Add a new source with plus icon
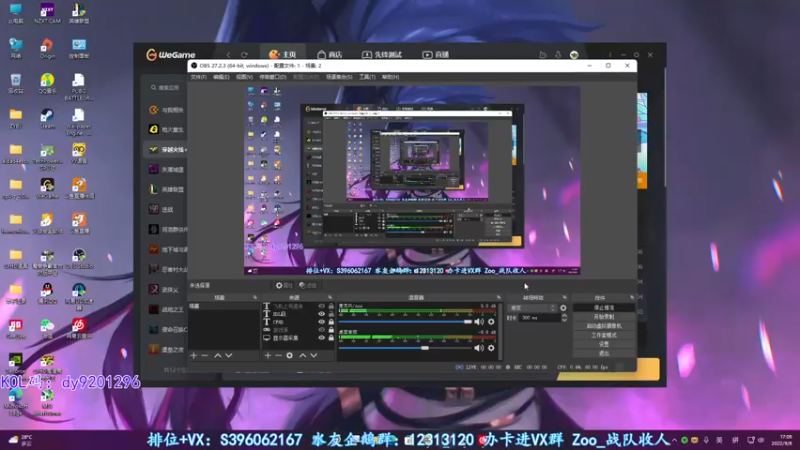The height and width of the screenshot is (450, 800). click(x=268, y=355)
